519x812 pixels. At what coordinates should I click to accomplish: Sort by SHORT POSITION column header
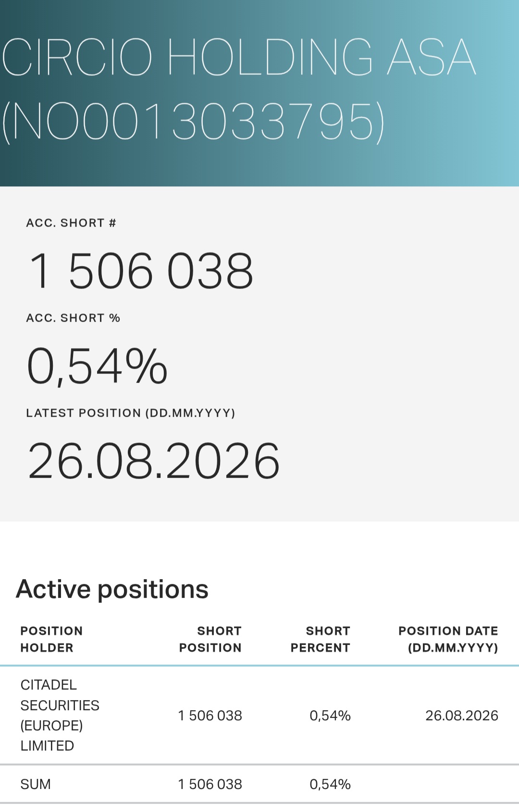tap(210, 639)
